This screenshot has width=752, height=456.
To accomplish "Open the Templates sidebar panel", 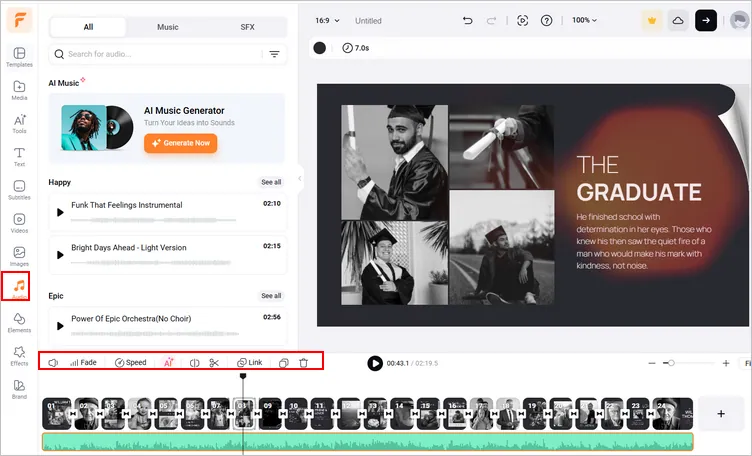I will [19, 57].
